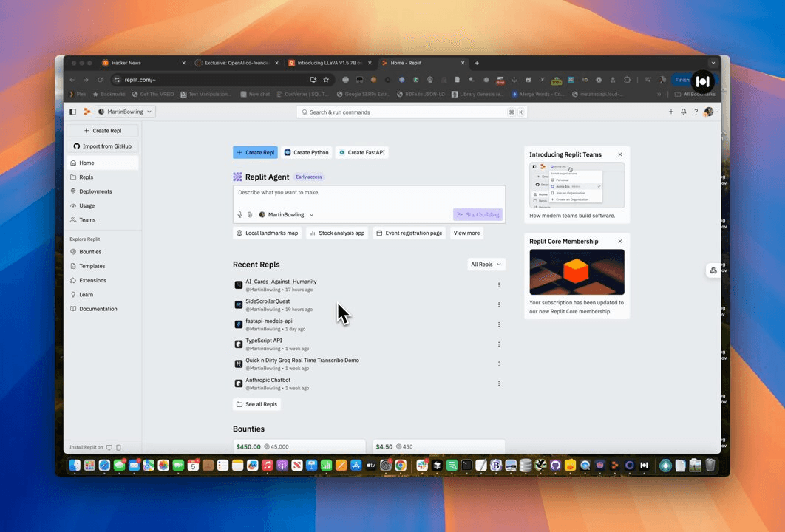Bookmark page with the star icon

(x=326, y=80)
